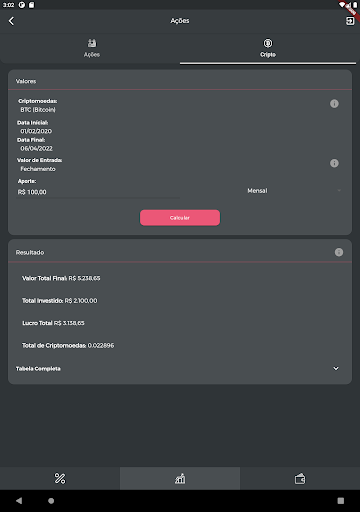Open the Mensal frequency dropdown

[x=294, y=191]
